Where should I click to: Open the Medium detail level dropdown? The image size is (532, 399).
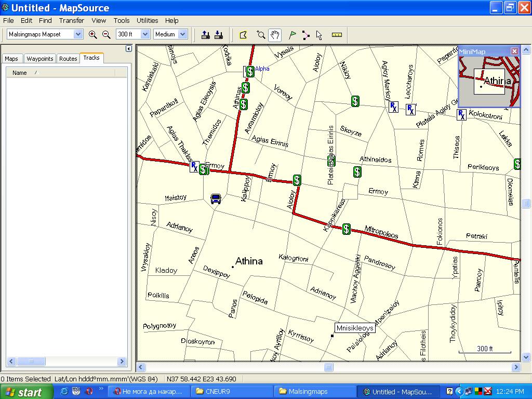click(183, 34)
